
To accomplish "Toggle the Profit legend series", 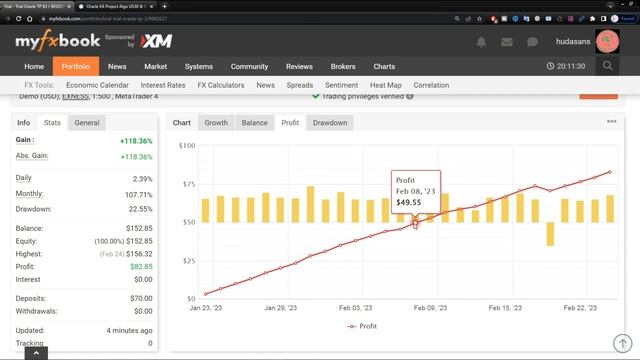I will click(362, 326).
